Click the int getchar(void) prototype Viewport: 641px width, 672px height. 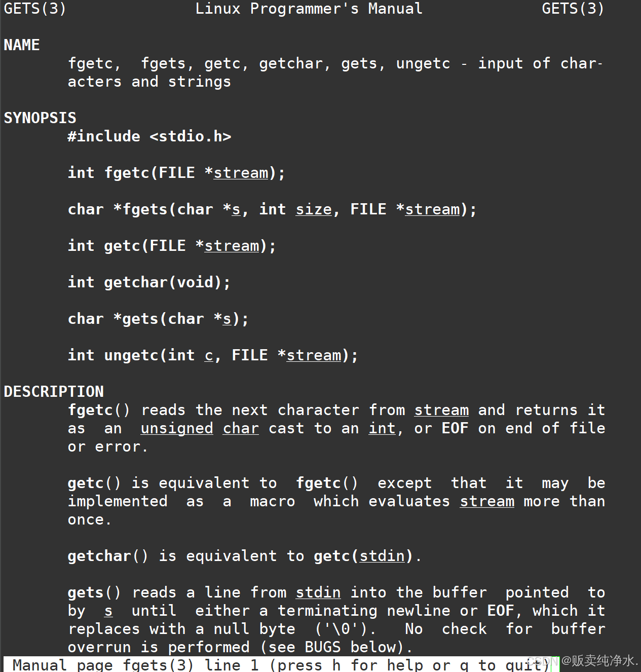(149, 282)
